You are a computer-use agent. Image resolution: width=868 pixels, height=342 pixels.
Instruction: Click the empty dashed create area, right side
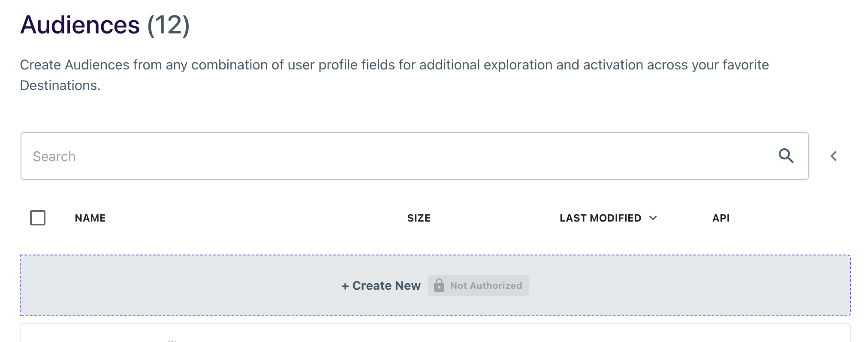pos(686,285)
